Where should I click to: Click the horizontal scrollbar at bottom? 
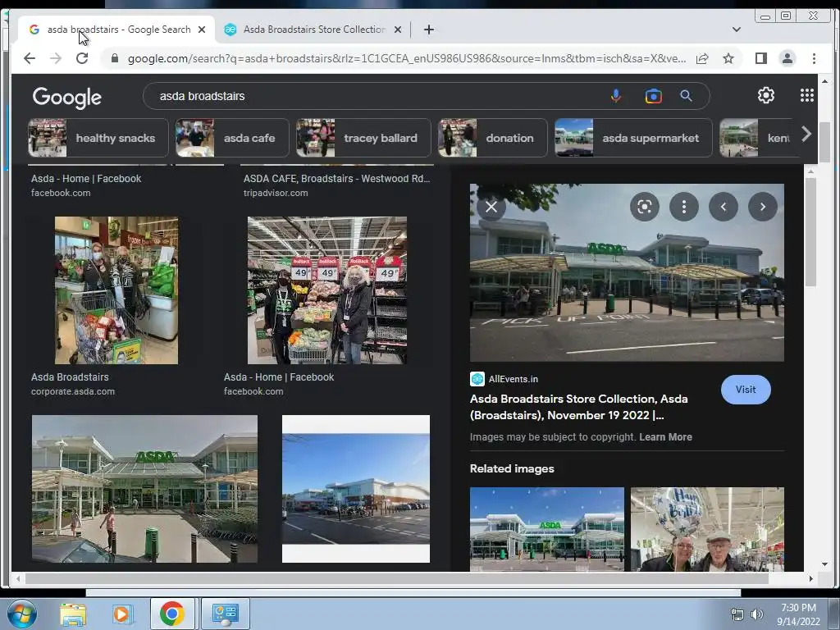398,578
